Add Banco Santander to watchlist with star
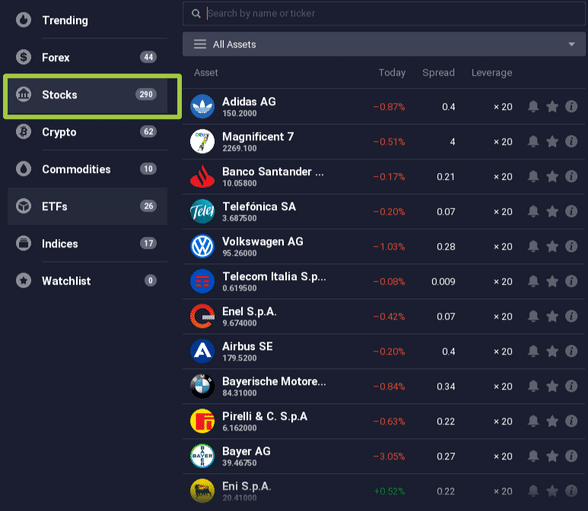This screenshot has width=588, height=511. pos(552,177)
